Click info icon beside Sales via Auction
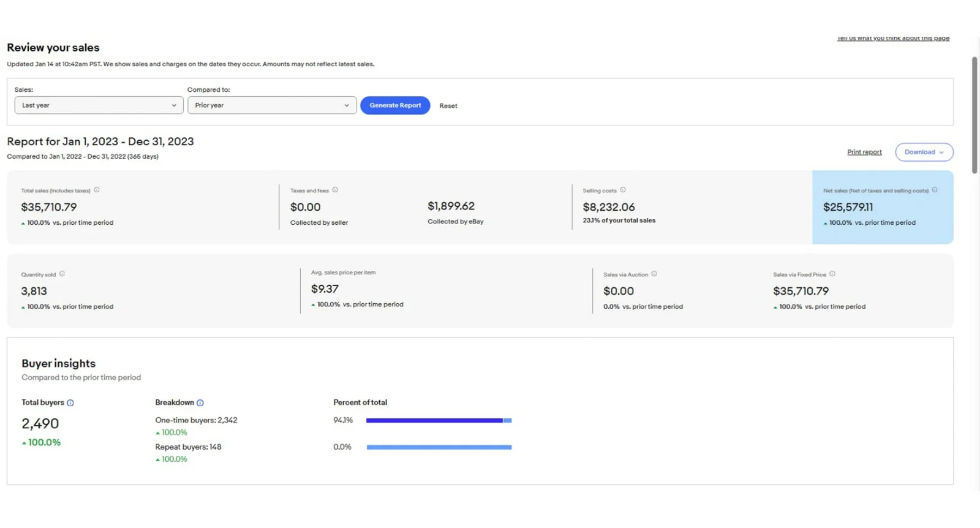 pos(654,274)
